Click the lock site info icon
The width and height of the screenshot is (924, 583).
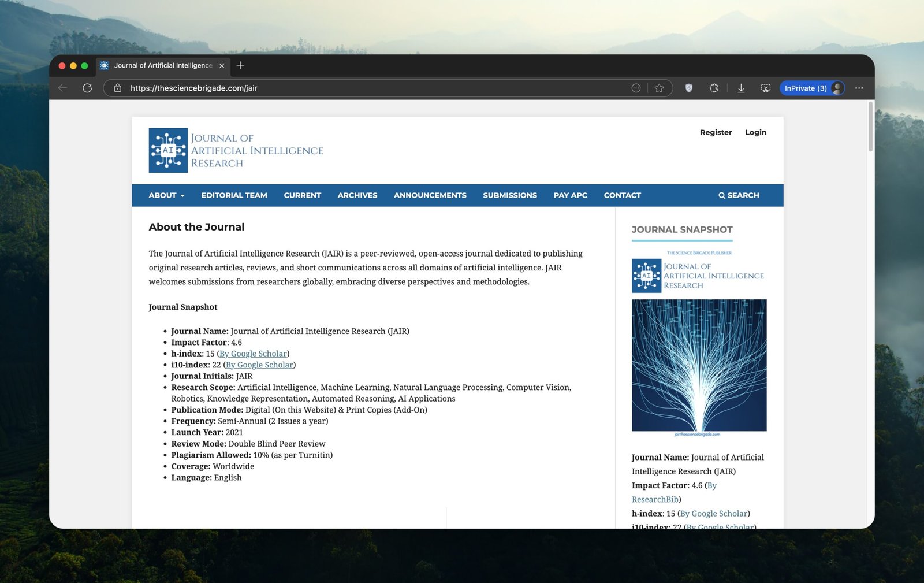coord(118,88)
